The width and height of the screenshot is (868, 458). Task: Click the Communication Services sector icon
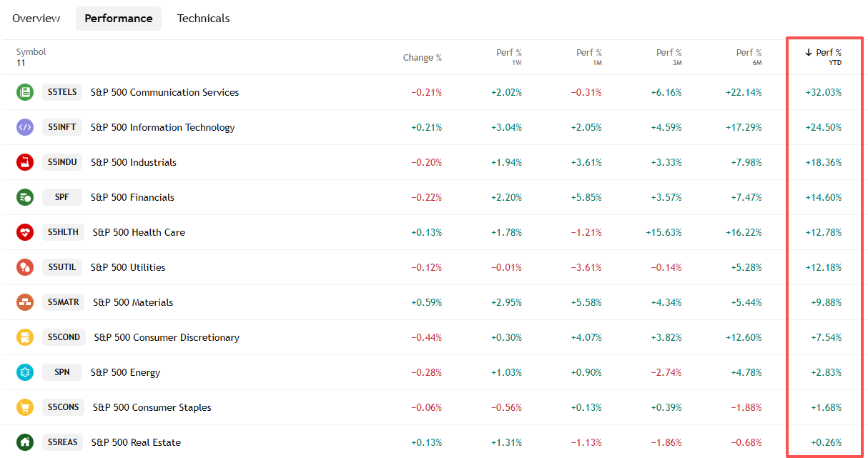[25, 92]
